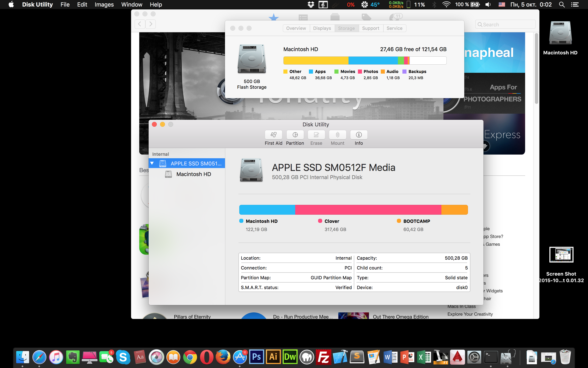The height and width of the screenshot is (368, 588).
Task: Switch to the Displays tab
Action: 322,28
